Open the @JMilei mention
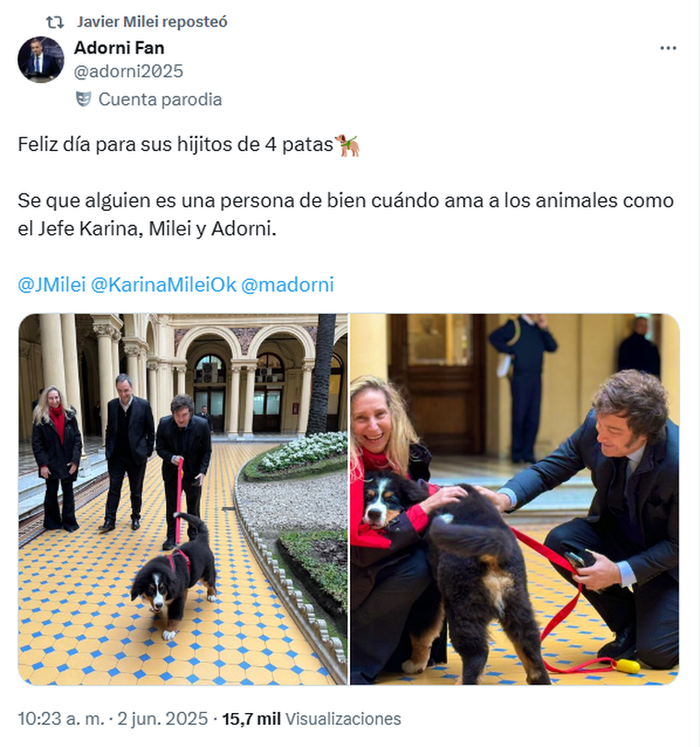This screenshot has width=700, height=747. tap(52, 285)
